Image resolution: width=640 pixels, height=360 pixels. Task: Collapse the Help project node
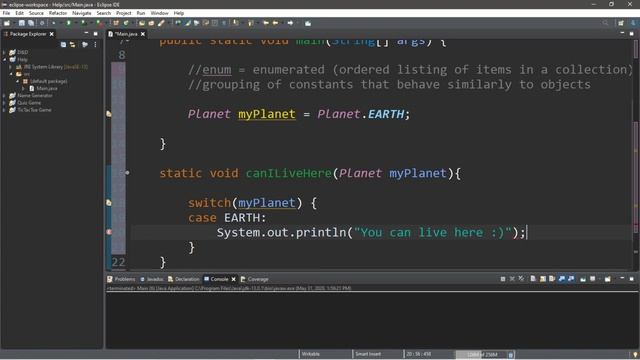[x=4, y=60]
